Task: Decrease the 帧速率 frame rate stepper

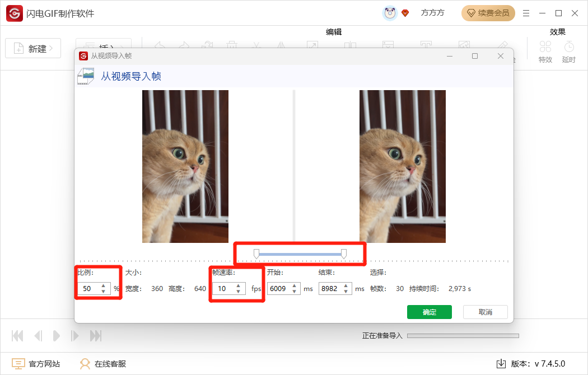Action: pyautogui.click(x=237, y=292)
